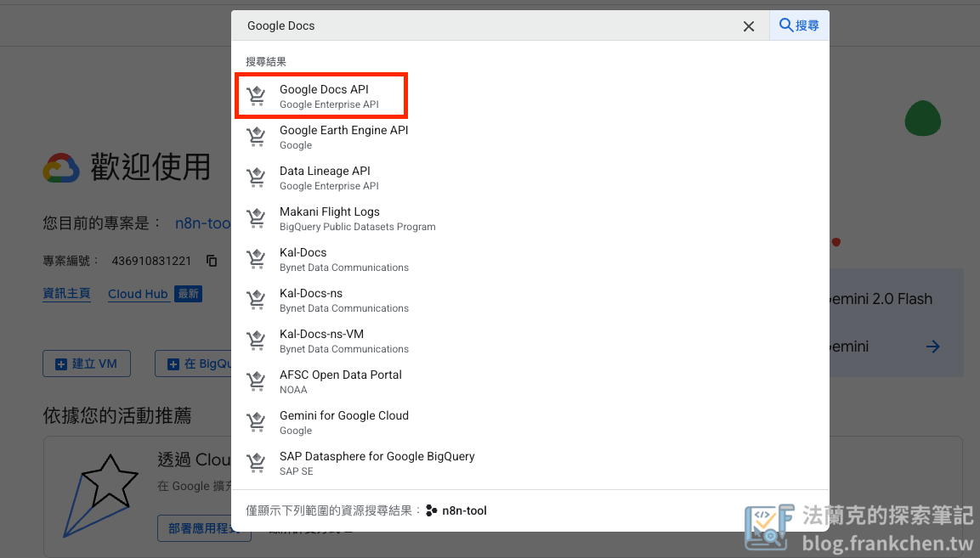Select the Google Earth Engine API result
The width and height of the screenshot is (980, 558).
(530, 137)
